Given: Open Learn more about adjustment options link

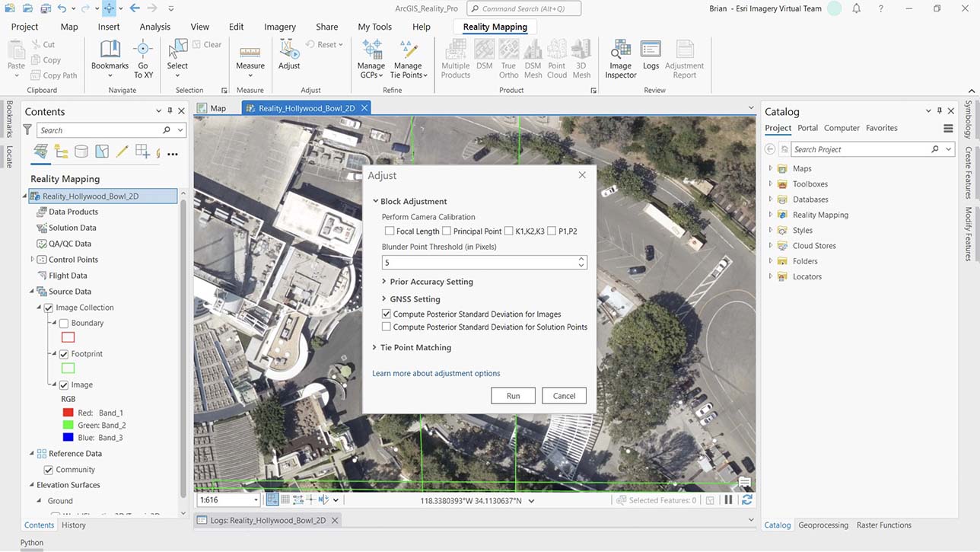Looking at the screenshot, I should click(436, 374).
